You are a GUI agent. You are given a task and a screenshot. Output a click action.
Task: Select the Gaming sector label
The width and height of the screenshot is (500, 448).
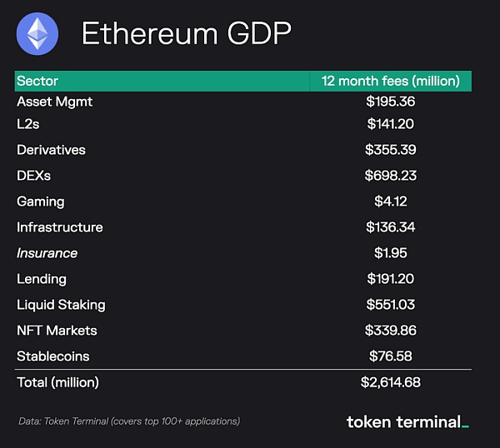coord(40,202)
